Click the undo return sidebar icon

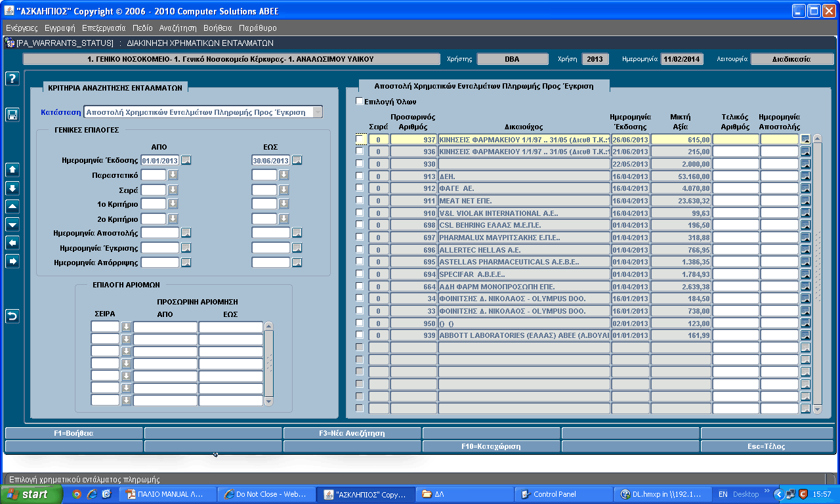pyautogui.click(x=12, y=316)
